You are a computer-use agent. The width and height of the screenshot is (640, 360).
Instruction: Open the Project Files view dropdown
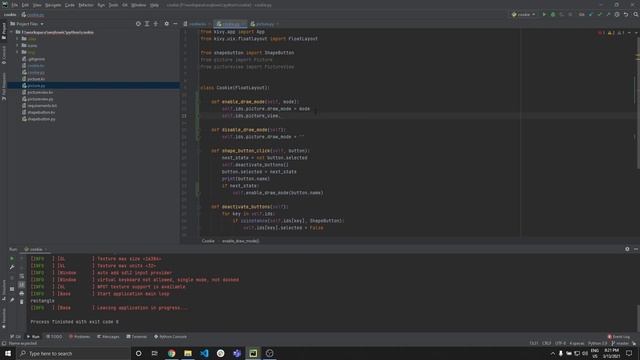(x=27, y=24)
